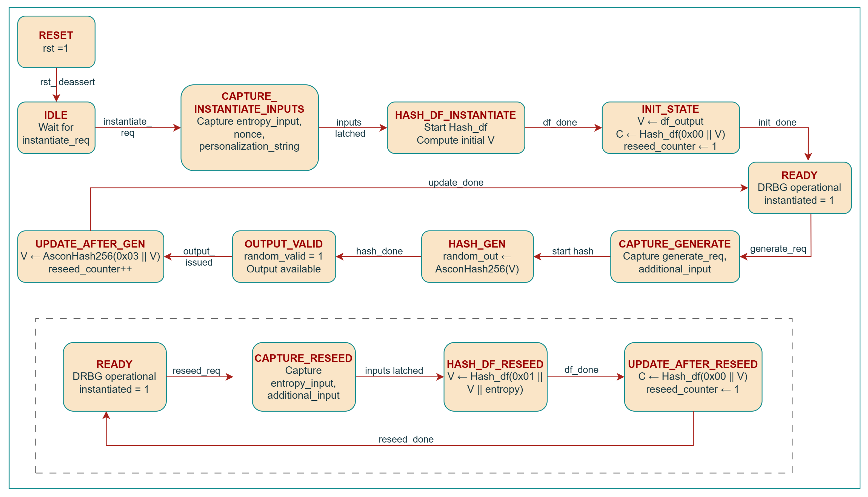
Task: Select the HASH_DF_INSTANTIATE state box
Action: [456, 128]
